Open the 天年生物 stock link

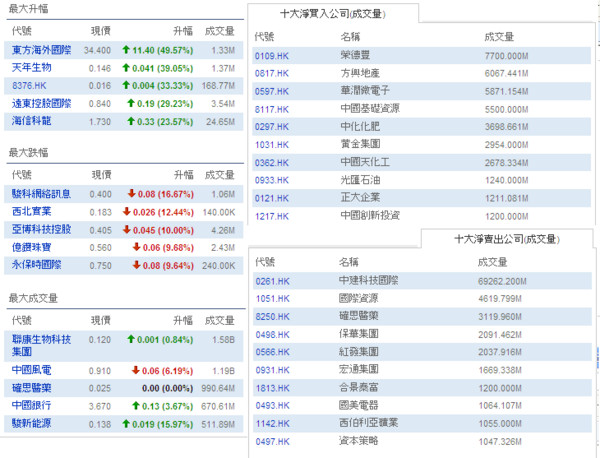click(x=31, y=68)
